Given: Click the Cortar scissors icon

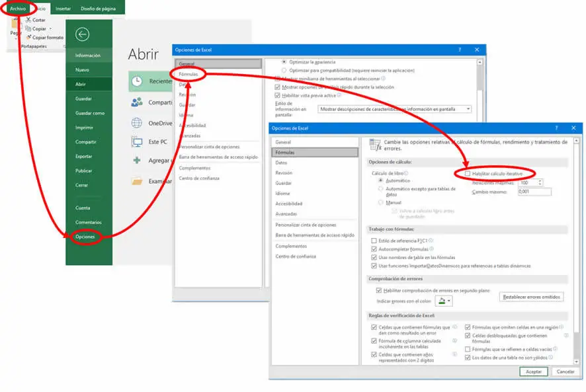Looking at the screenshot, I should tap(27, 20).
